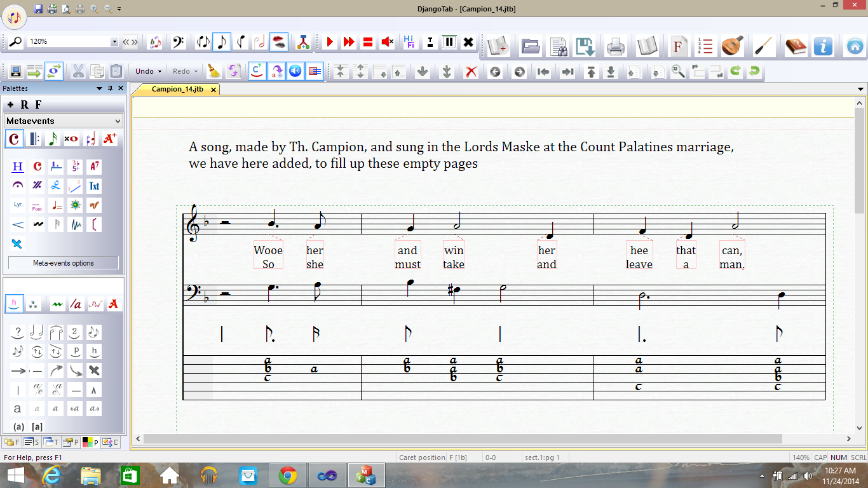Switch to the F palette tab at bottom

11,442
